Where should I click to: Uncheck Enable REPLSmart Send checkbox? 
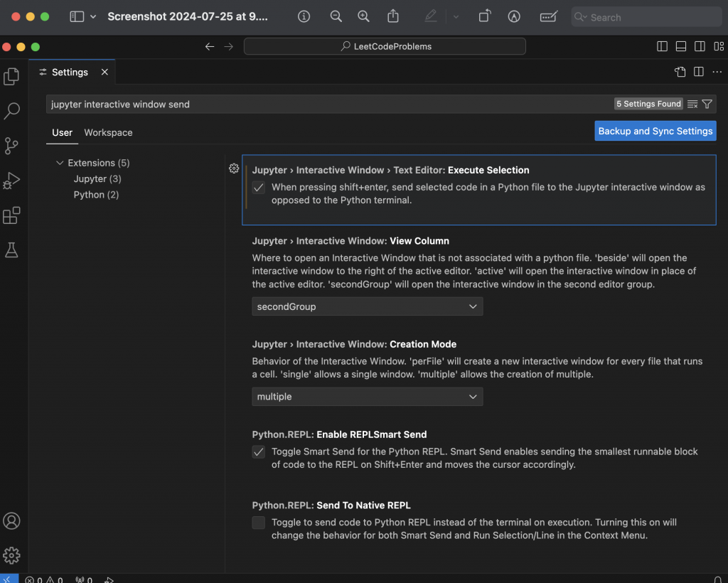(259, 451)
